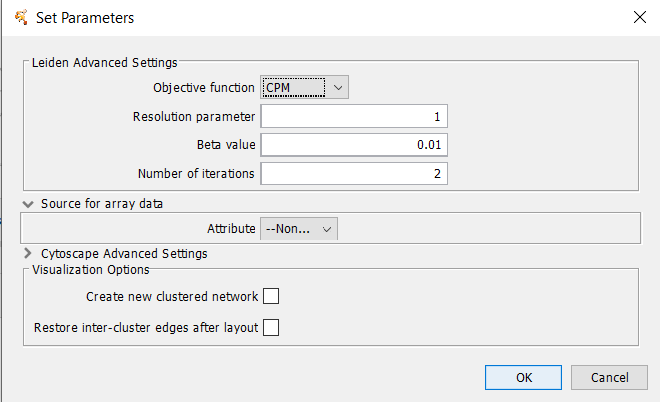Click the Beta value label
This screenshot has height=402, width=660.
pyautogui.click(x=226, y=145)
